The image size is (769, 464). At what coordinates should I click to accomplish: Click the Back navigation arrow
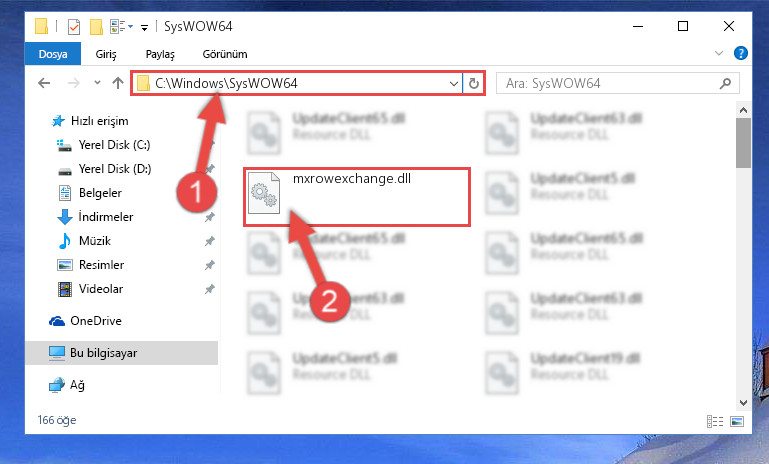click(x=44, y=83)
